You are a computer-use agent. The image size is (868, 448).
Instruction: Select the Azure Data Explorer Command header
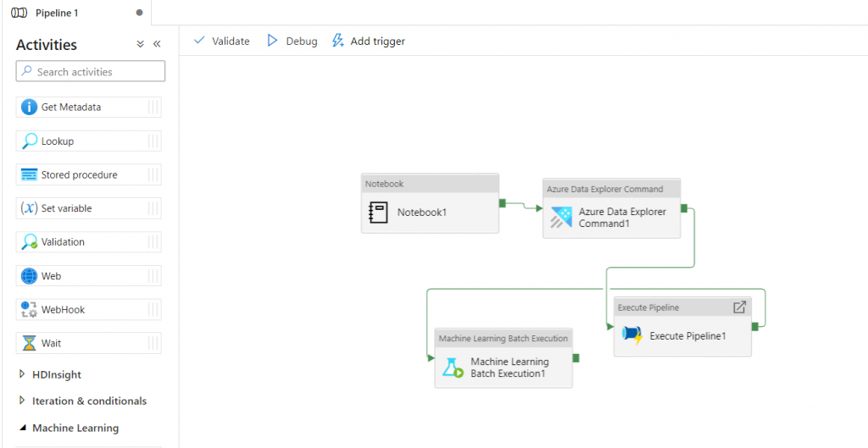pos(612,189)
